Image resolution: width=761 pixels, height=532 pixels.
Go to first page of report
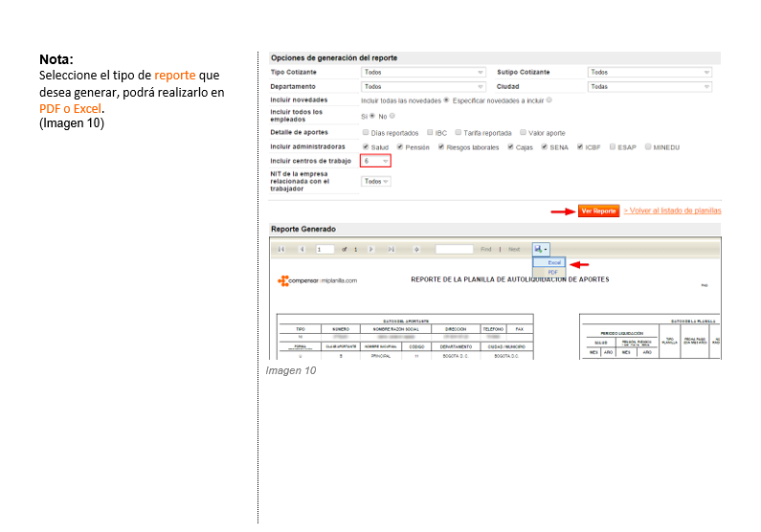click(x=281, y=250)
